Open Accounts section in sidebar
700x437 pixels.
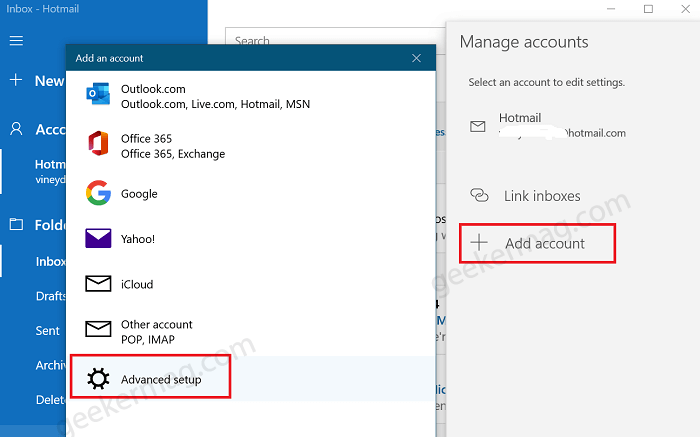(x=50, y=129)
